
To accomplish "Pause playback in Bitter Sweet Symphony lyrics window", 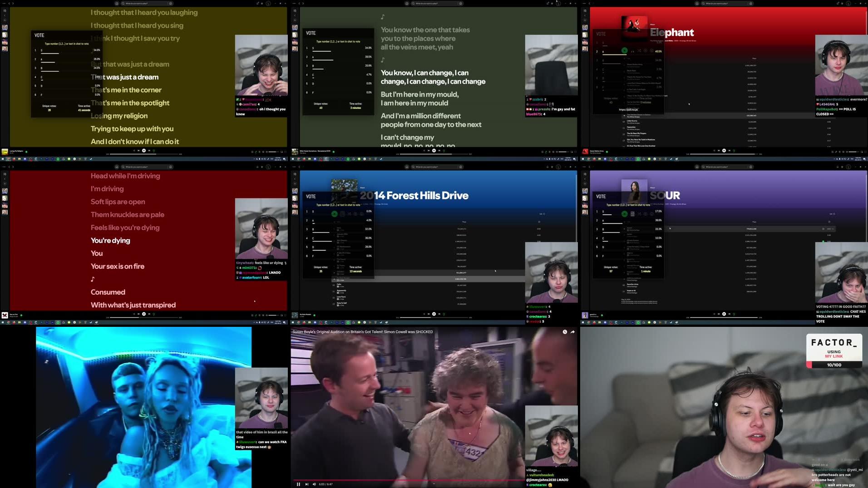I will point(434,151).
